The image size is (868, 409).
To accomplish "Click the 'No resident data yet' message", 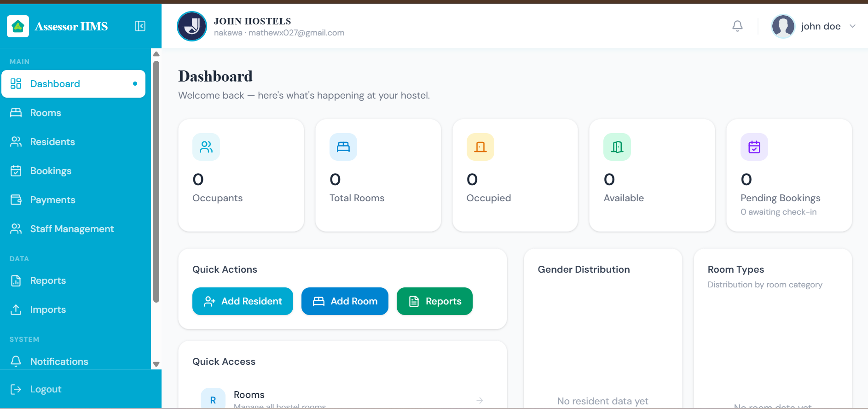I will click(x=603, y=401).
